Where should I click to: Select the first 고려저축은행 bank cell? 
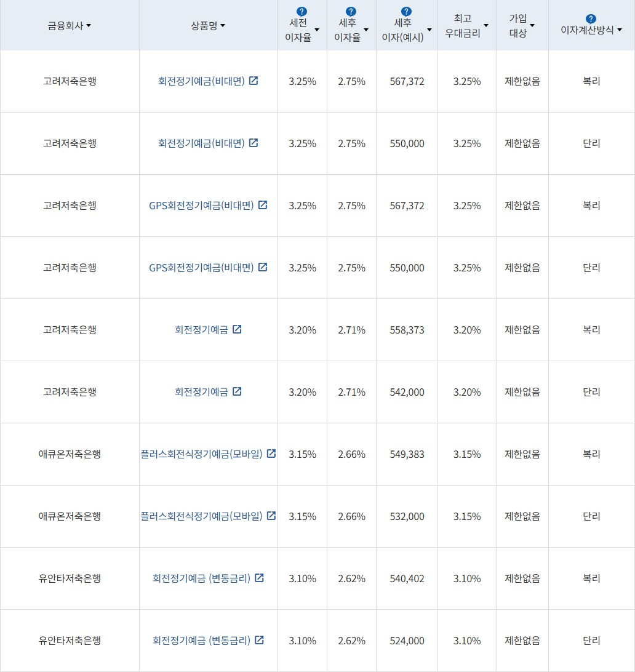pos(70,81)
